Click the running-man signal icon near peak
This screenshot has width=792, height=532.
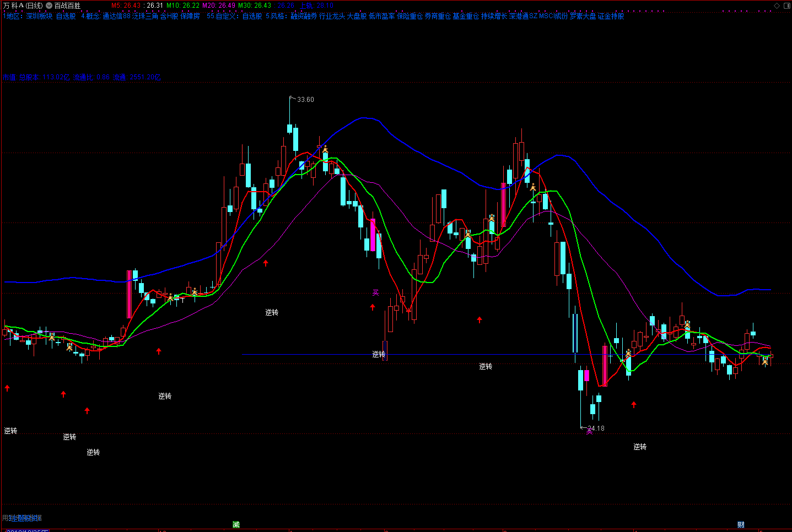click(325, 149)
